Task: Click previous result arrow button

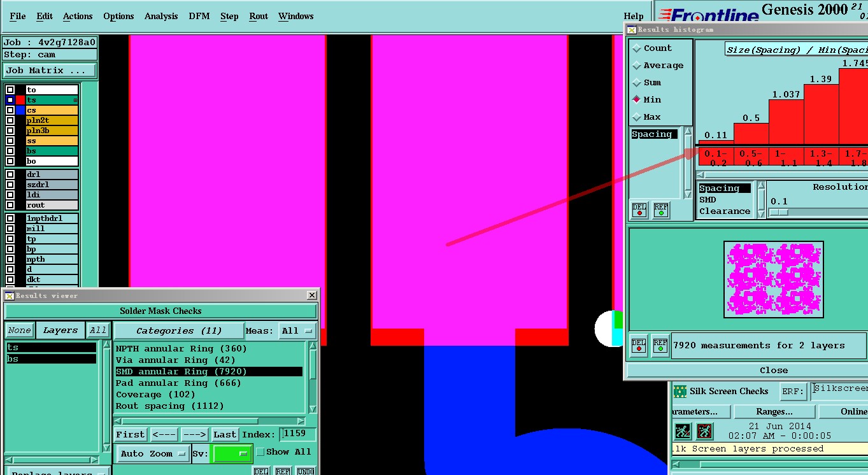Action: tap(164, 434)
